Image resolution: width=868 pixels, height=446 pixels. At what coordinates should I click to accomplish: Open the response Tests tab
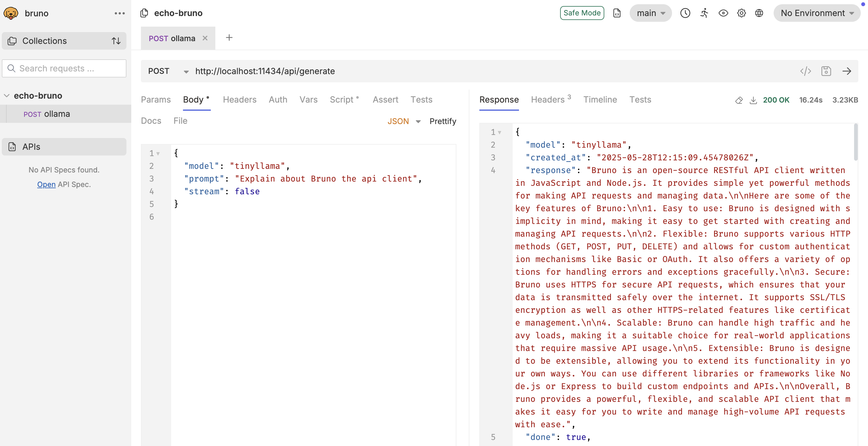tap(640, 100)
